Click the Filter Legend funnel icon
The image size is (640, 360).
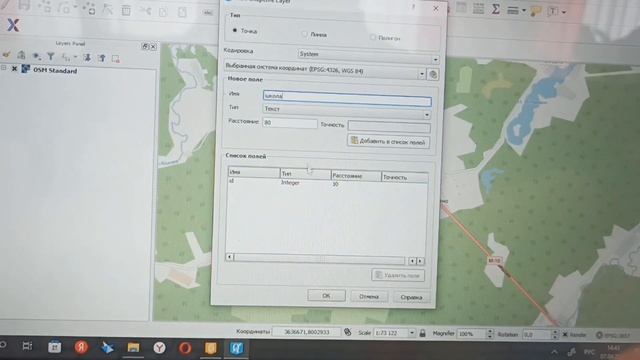51,56
